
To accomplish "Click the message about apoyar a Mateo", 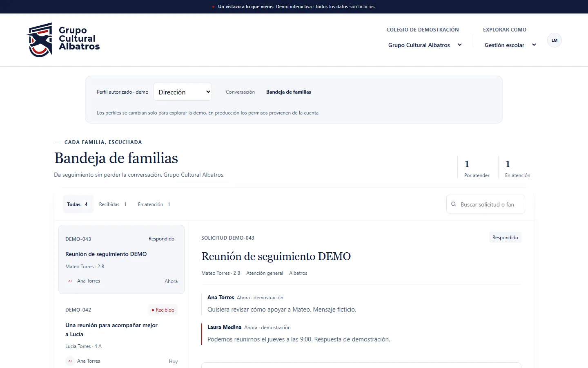I will tap(282, 310).
